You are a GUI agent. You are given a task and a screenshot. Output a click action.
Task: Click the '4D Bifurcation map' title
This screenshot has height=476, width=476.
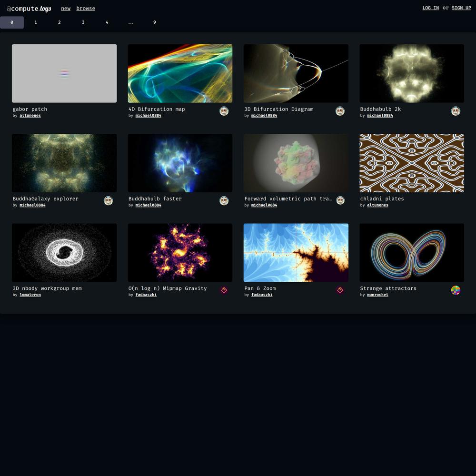tap(157, 109)
